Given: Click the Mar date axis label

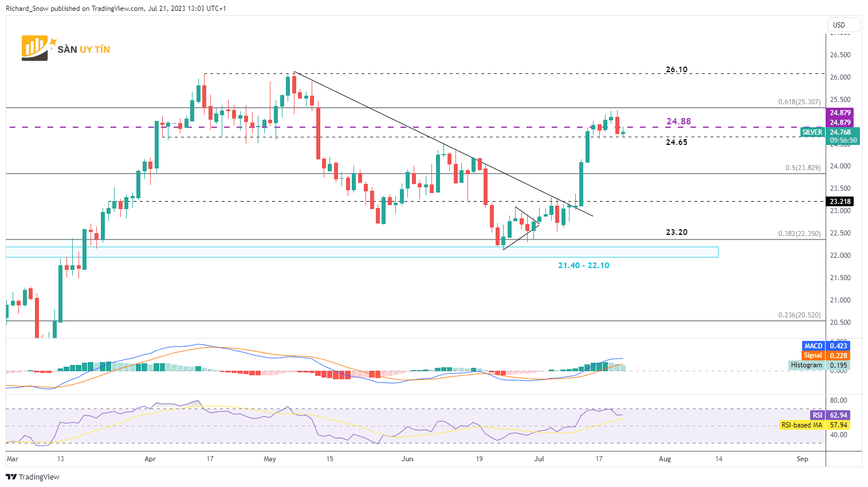Looking at the screenshot, I should click(12, 459).
